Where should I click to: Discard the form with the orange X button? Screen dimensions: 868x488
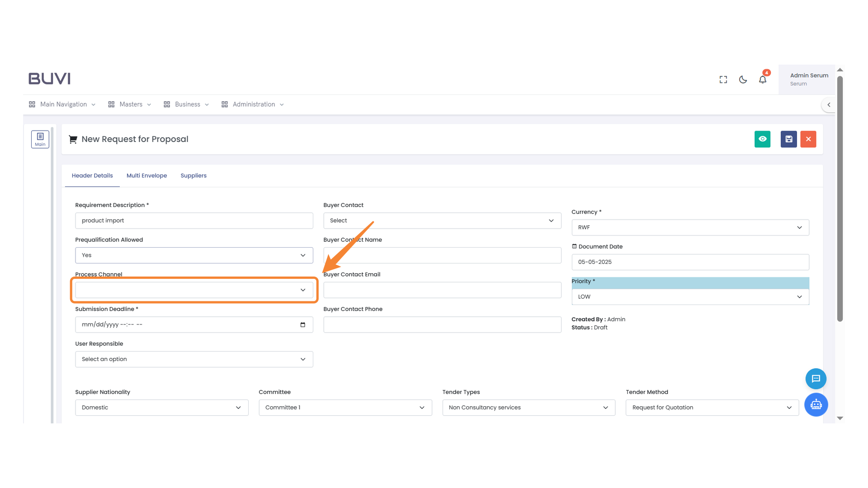coord(808,139)
